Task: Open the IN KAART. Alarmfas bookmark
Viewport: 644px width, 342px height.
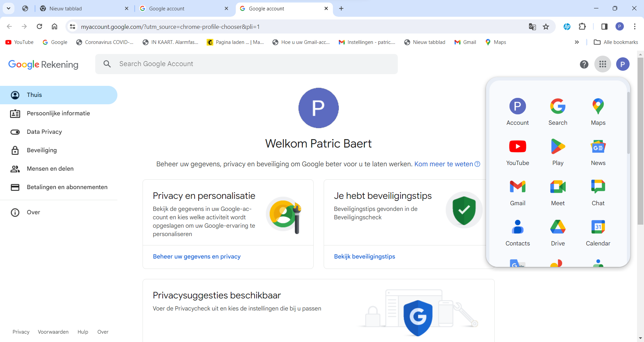Action: [171, 42]
